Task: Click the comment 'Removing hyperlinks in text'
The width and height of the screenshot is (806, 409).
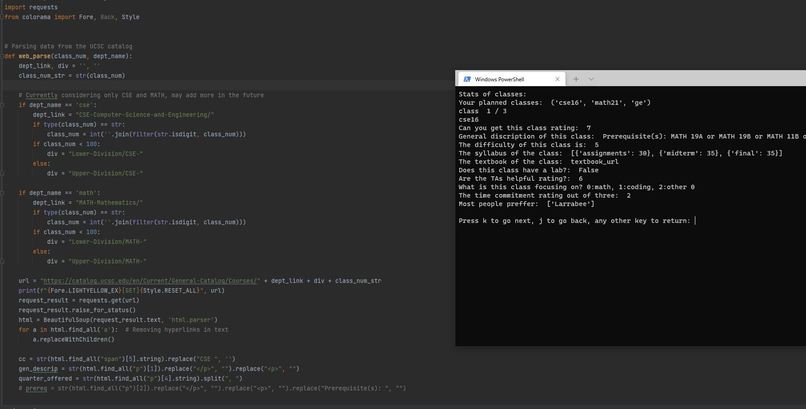Action: point(177,329)
